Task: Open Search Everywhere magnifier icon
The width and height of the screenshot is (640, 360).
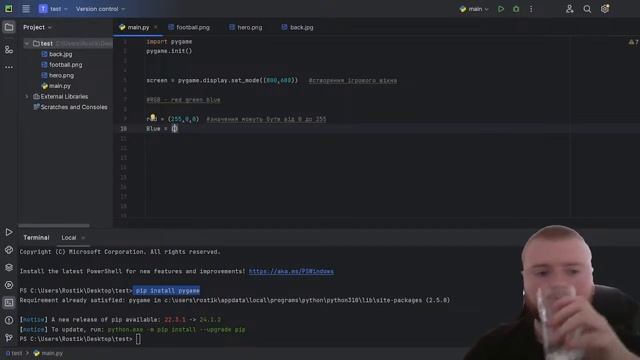Action: (x=587, y=9)
